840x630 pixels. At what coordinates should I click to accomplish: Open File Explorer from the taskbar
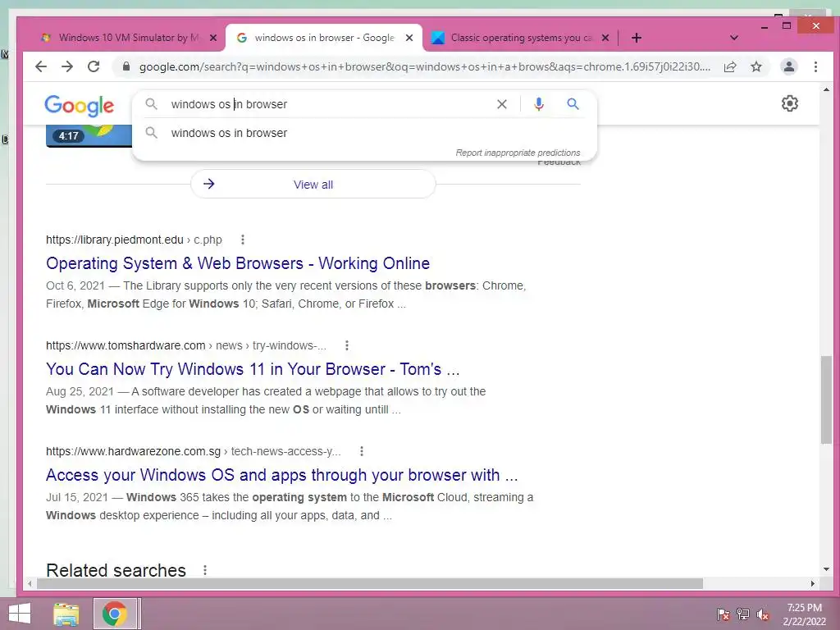coord(66,614)
